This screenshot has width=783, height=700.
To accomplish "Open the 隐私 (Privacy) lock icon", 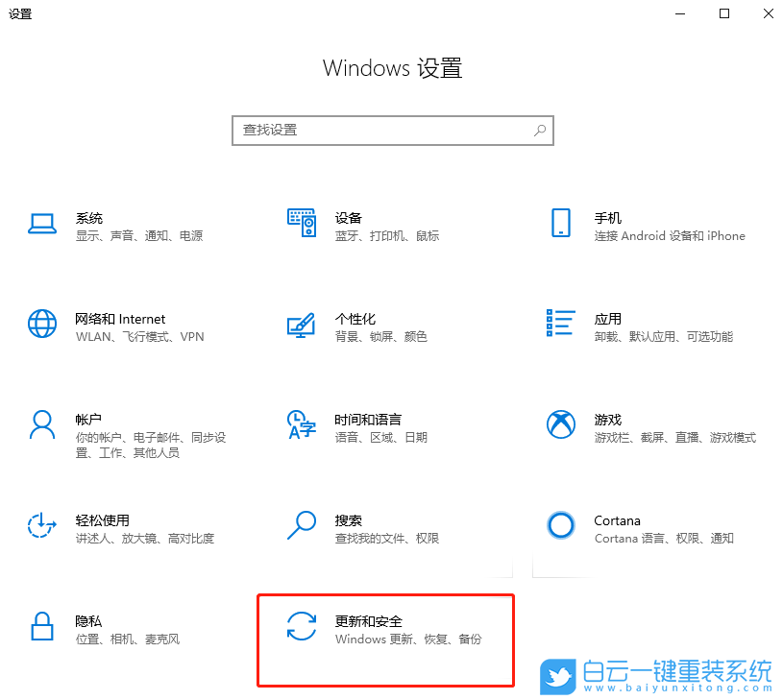I will (x=42, y=626).
